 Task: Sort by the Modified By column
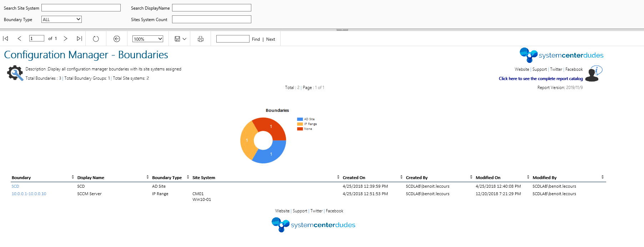pos(602,177)
